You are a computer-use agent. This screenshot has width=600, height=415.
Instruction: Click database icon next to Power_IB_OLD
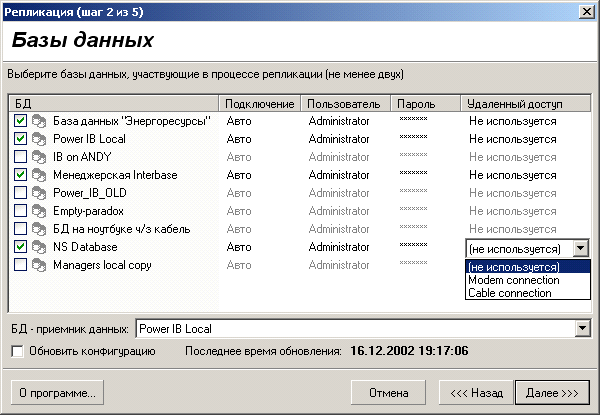tap(39, 193)
